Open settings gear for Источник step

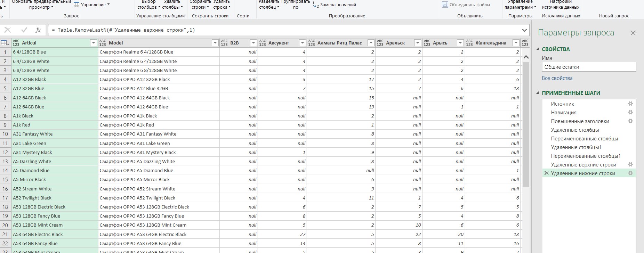[x=630, y=104]
